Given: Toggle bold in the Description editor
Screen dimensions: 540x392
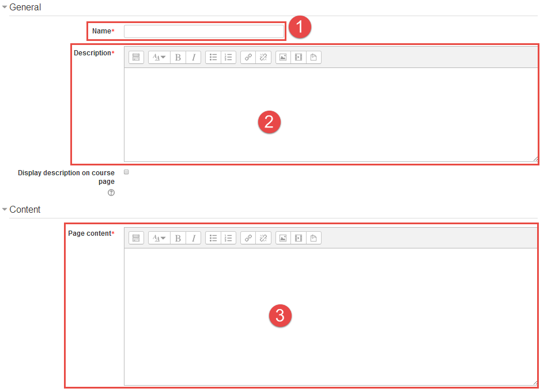Looking at the screenshot, I should (178, 57).
